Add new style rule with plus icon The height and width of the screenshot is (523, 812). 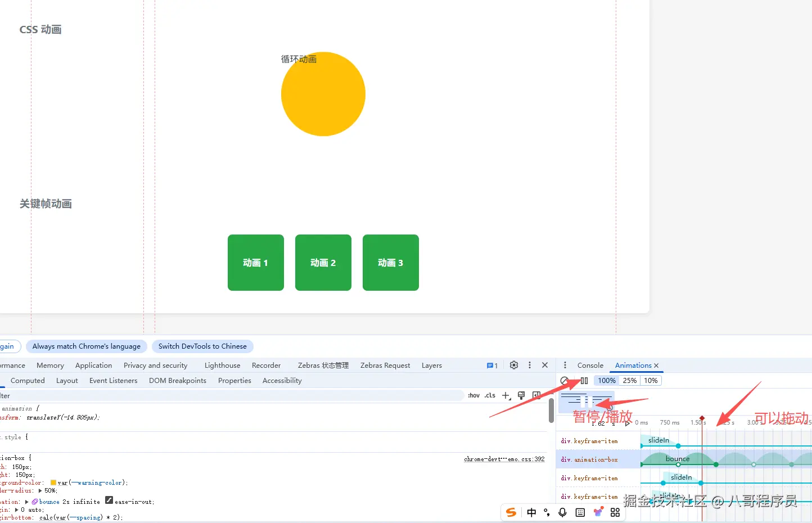pyautogui.click(x=506, y=395)
